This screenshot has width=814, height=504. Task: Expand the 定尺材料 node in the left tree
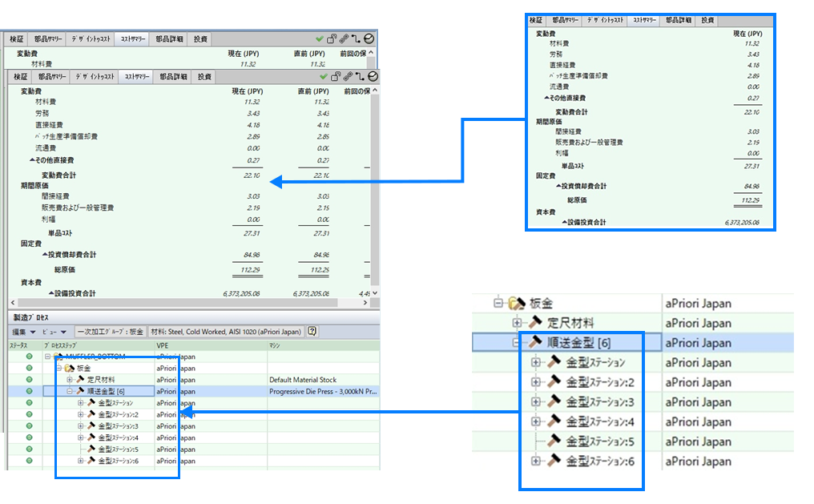(70, 380)
